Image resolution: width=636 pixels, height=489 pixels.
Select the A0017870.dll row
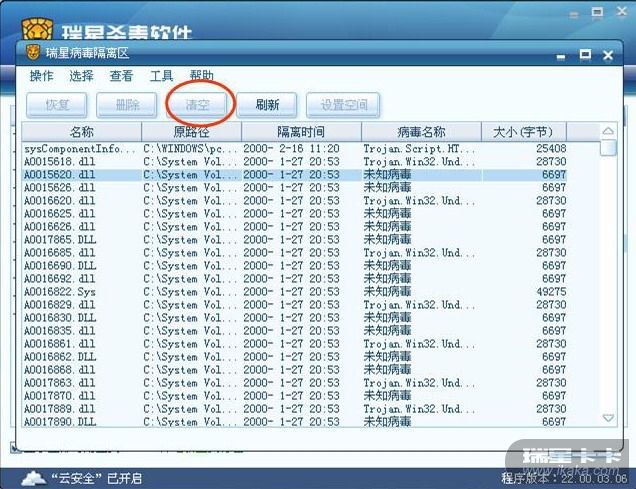point(294,395)
